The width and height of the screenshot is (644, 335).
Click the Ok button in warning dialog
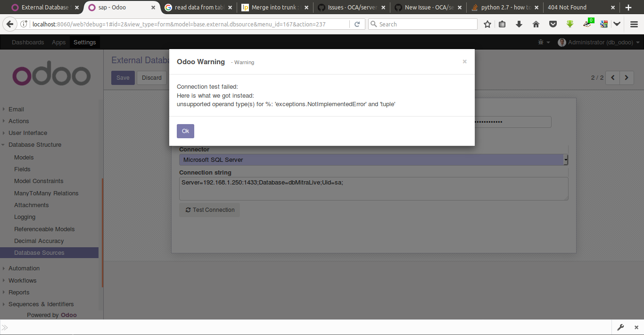point(185,131)
